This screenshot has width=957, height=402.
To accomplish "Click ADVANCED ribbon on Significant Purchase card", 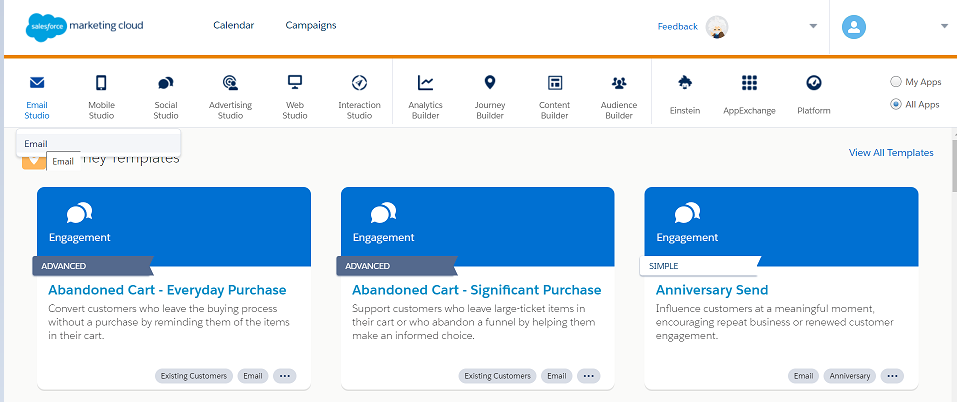I will tap(395, 266).
